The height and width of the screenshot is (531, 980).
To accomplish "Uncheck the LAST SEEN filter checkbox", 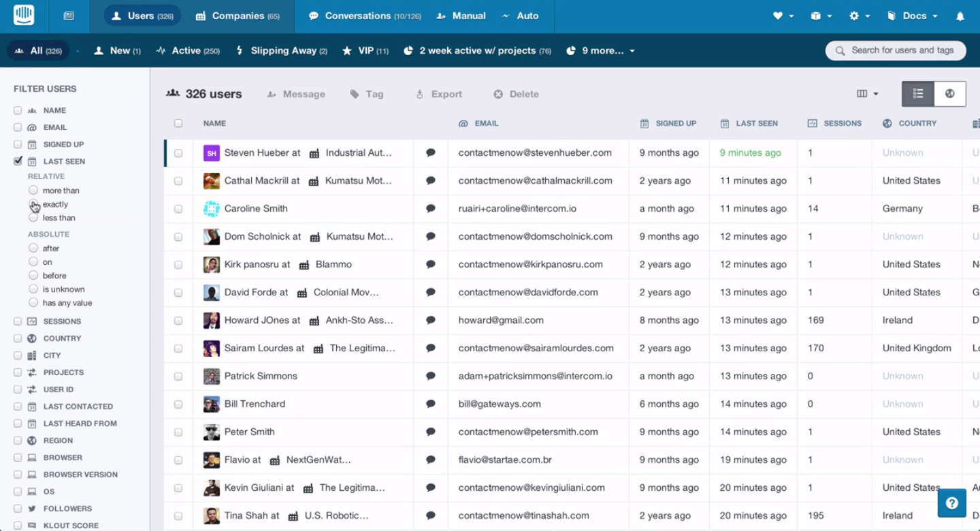I will tap(18, 161).
